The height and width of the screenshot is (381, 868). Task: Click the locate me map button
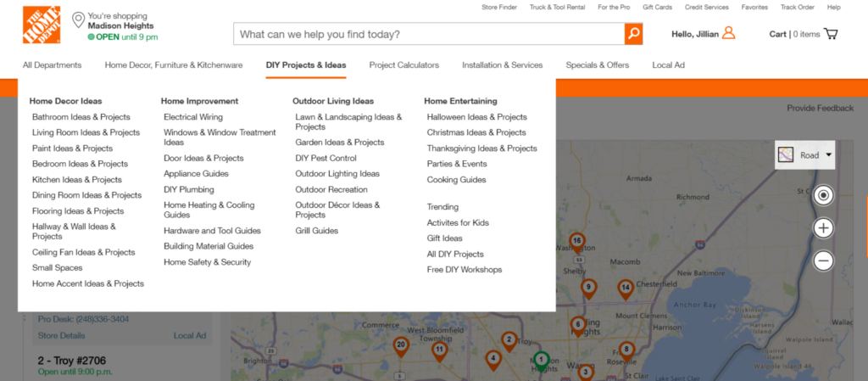point(823,196)
